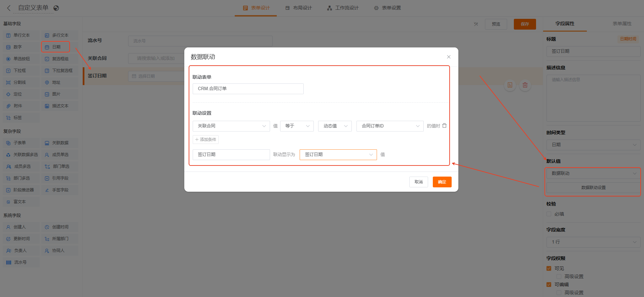The width and height of the screenshot is (644, 297).
Task: Click the 确定 button in dialog
Action: click(442, 182)
